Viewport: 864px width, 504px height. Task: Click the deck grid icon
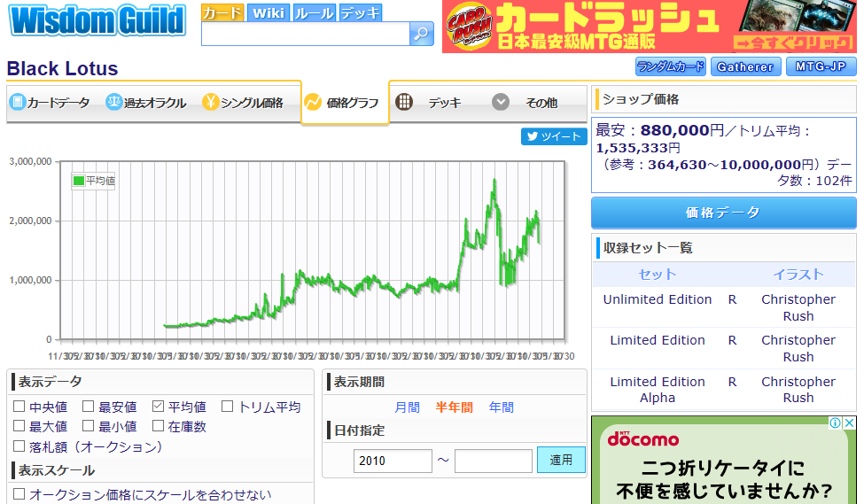(x=404, y=102)
